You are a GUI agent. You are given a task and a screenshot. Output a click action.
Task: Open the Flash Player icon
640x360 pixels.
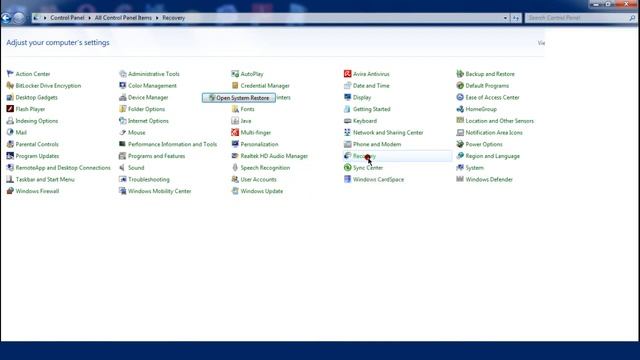(10, 109)
